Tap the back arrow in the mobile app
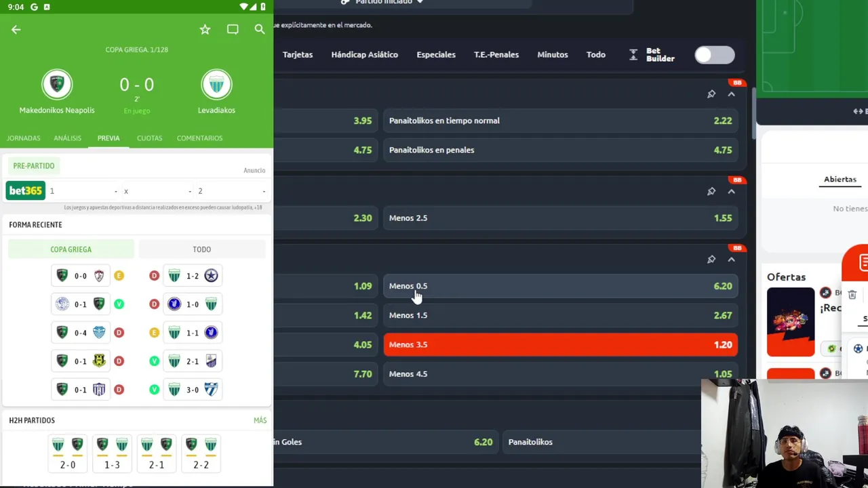This screenshot has height=488, width=868. click(x=16, y=29)
